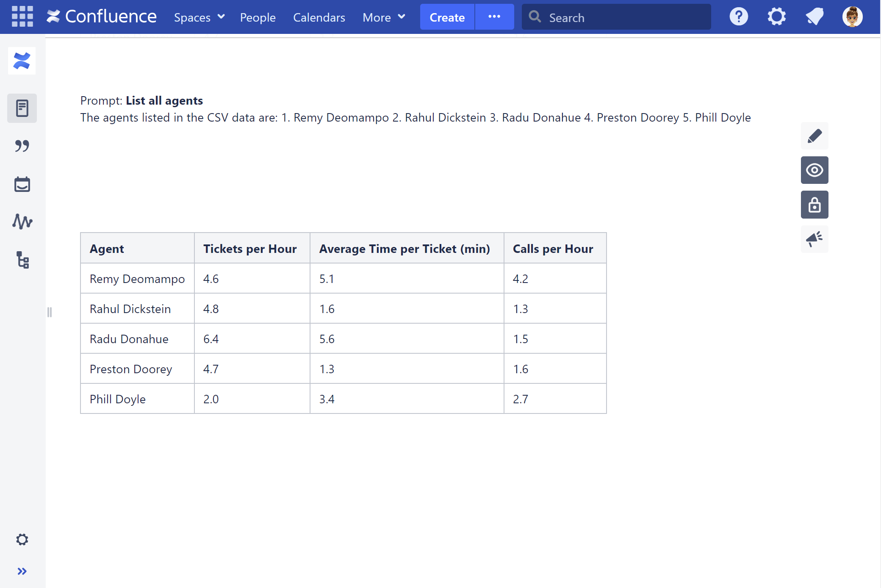Open the app switcher grid icon
881x588 pixels.
coord(22,17)
